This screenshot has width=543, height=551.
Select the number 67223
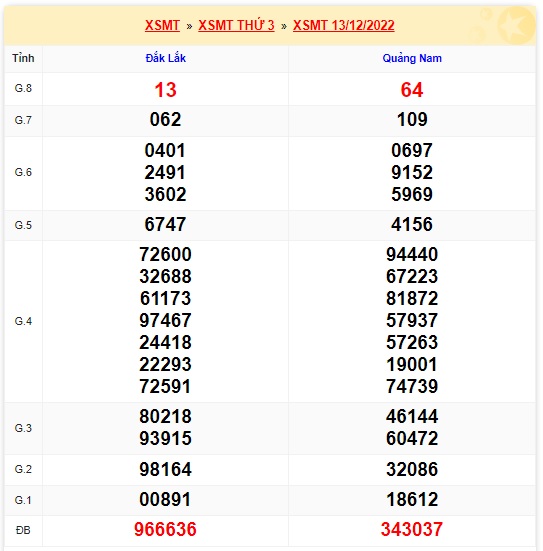(412, 277)
